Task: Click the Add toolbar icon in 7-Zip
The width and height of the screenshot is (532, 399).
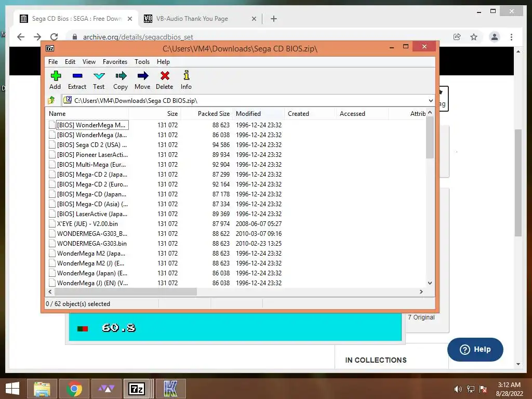Action: pos(55,80)
